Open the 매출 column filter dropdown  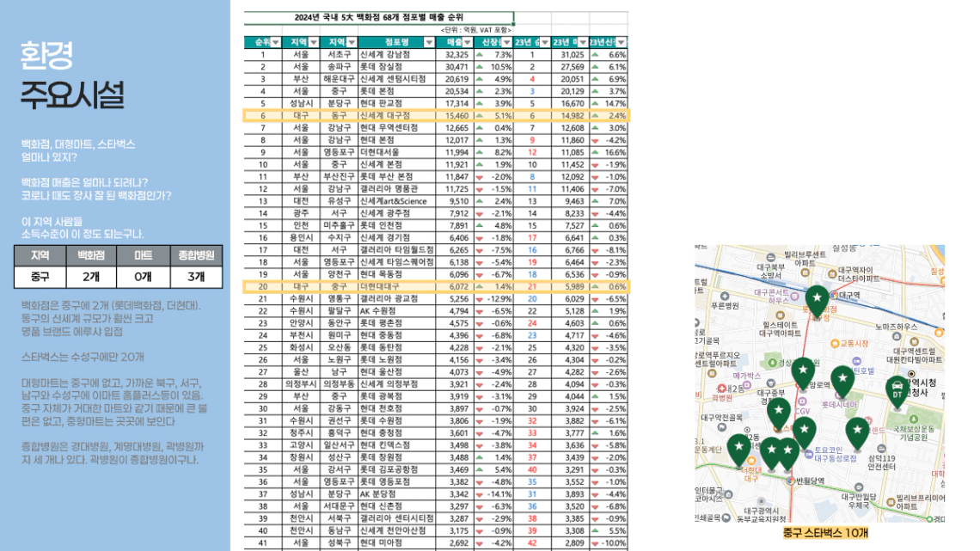468,42
